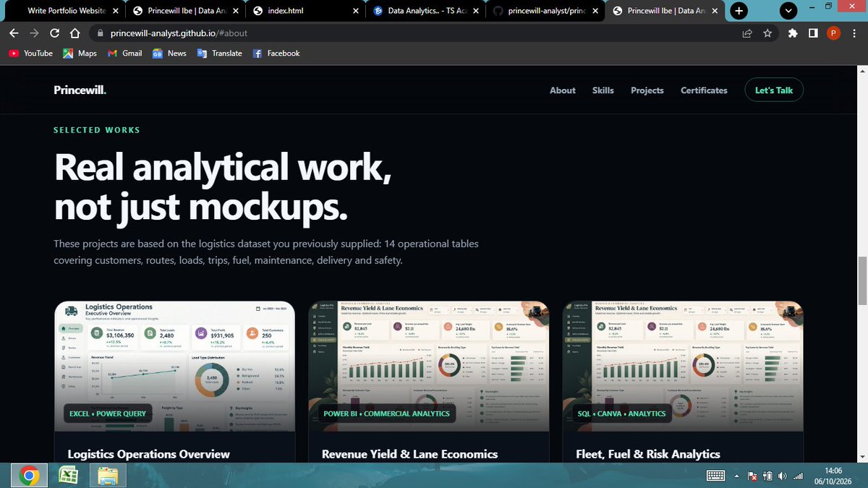Go to the About section

coord(562,90)
